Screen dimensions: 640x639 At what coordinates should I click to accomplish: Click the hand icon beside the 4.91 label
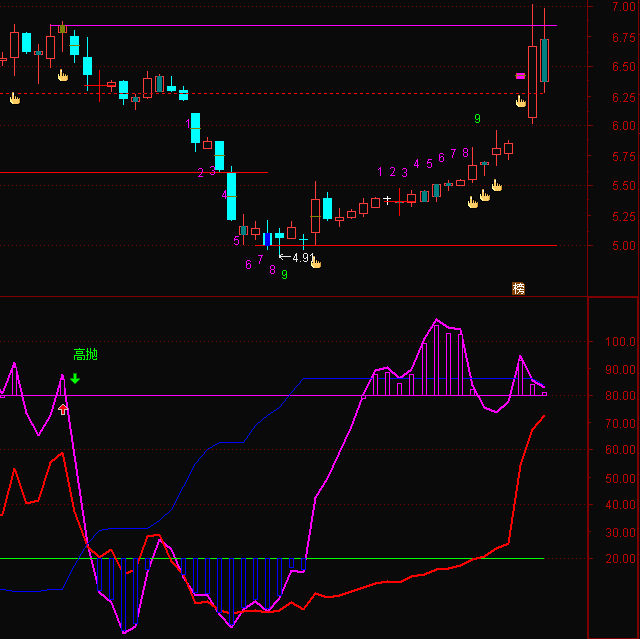tap(316, 262)
